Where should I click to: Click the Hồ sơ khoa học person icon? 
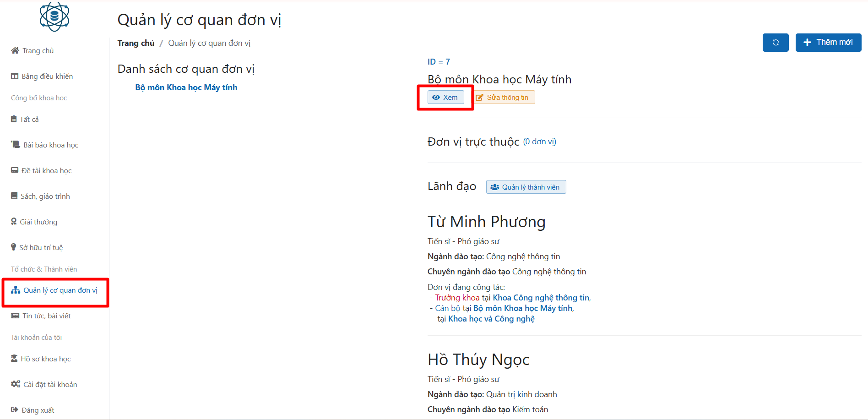pyautogui.click(x=14, y=359)
